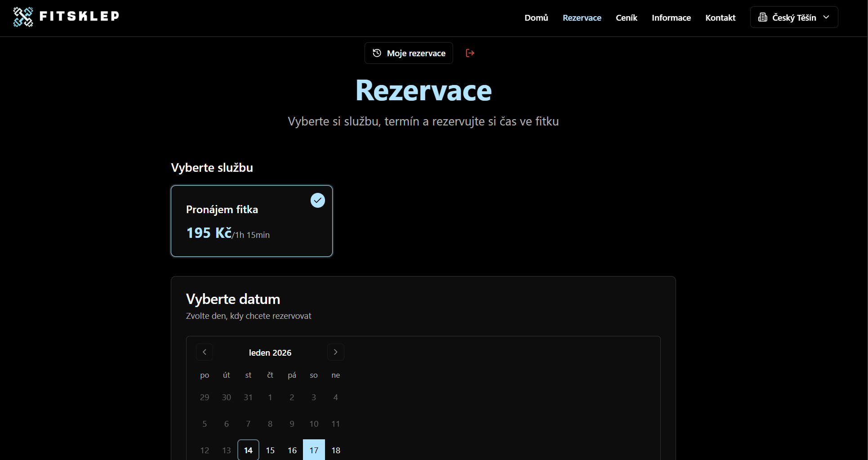Choose January 15 in the calendar
Screen dimensions: 868x460
pyautogui.click(x=270, y=450)
